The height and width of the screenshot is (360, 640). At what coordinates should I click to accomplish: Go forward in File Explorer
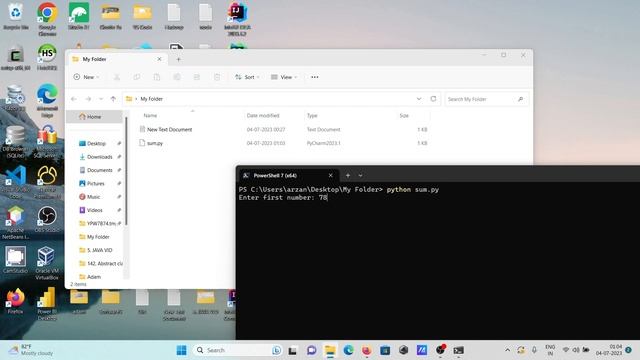coord(88,99)
